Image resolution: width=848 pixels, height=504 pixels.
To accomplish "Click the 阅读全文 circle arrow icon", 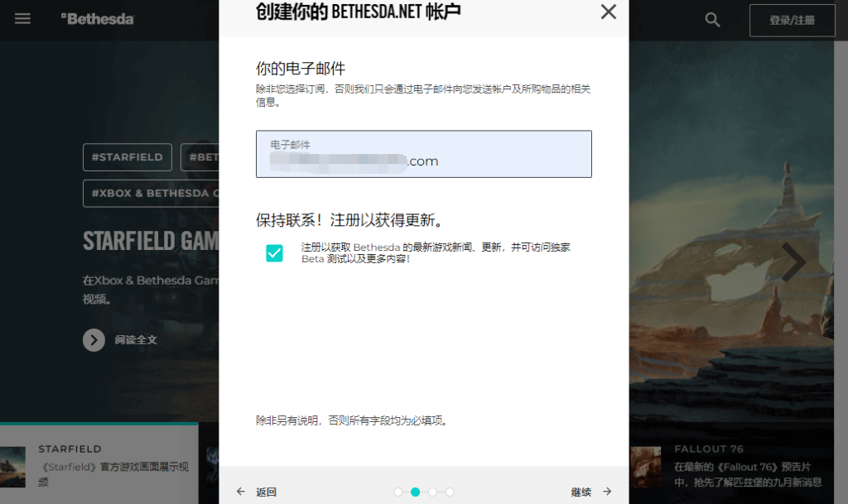I will [x=94, y=340].
